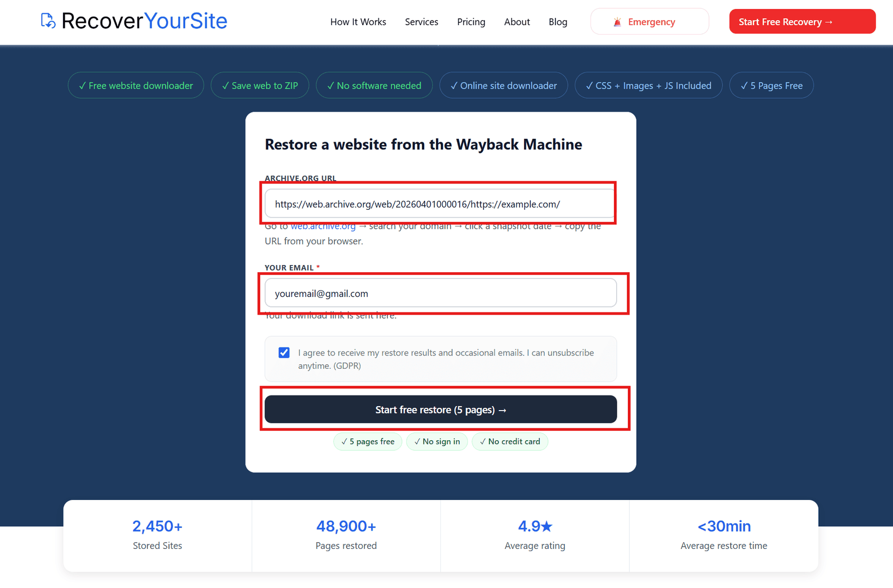Click the No credit card badge
The height and width of the screenshot is (588, 893).
[510, 441]
